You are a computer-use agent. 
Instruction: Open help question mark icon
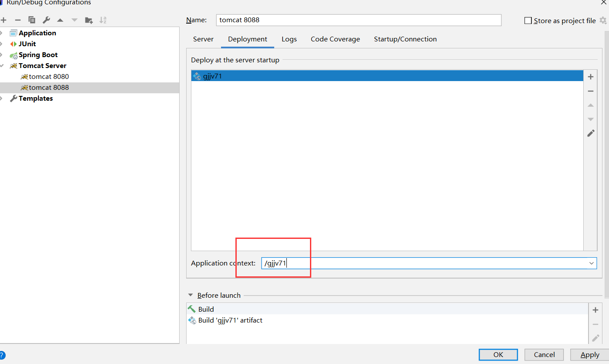pos(2,355)
